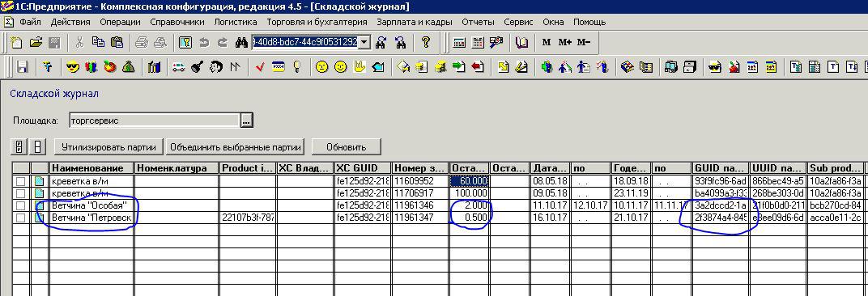Open the Действия menu

click(70, 22)
